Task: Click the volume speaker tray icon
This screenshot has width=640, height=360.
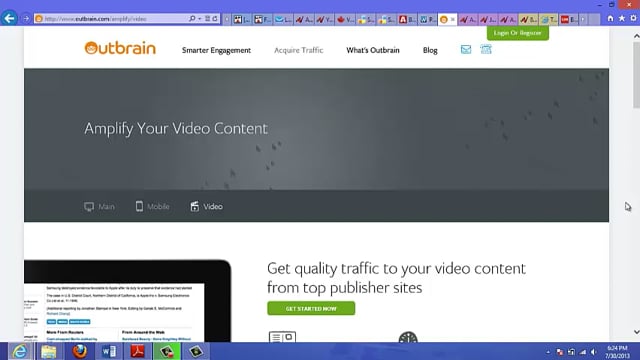Action: click(594, 352)
